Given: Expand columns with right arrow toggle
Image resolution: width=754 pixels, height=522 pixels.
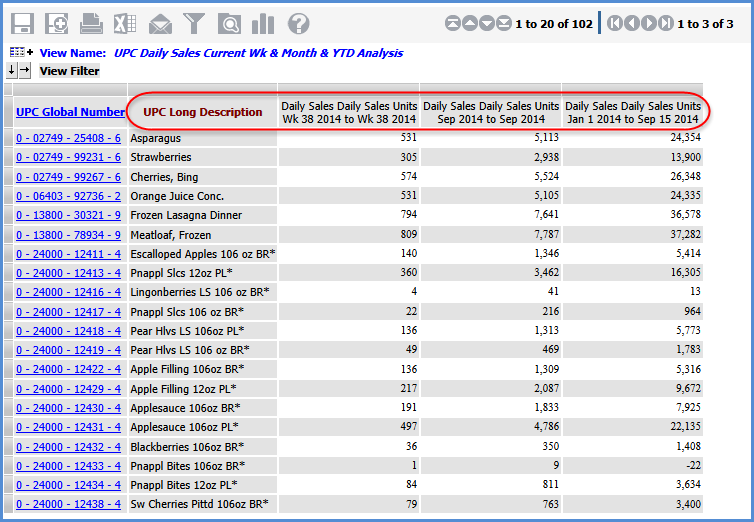Looking at the screenshot, I should [25, 71].
